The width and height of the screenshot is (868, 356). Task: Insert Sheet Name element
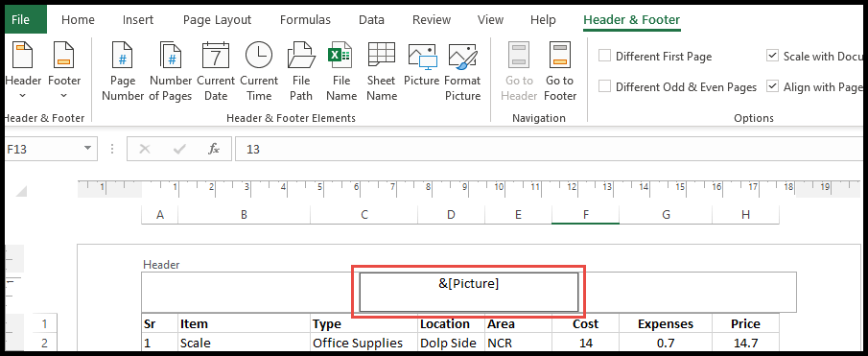click(382, 71)
